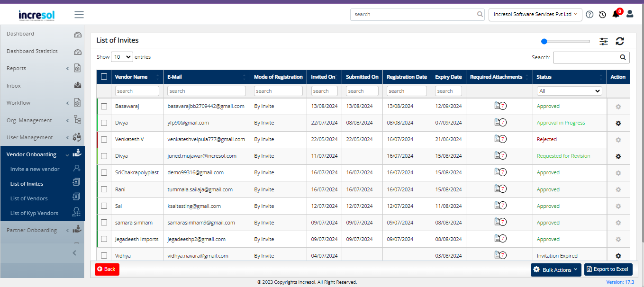
Task: Open action gear for Vidhya row
Action: pos(618,256)
